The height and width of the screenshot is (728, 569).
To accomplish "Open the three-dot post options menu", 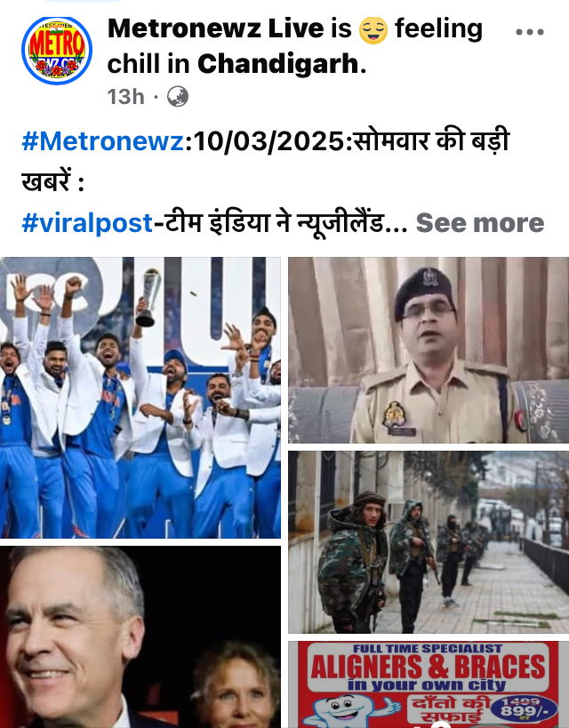I will point(530,32).
